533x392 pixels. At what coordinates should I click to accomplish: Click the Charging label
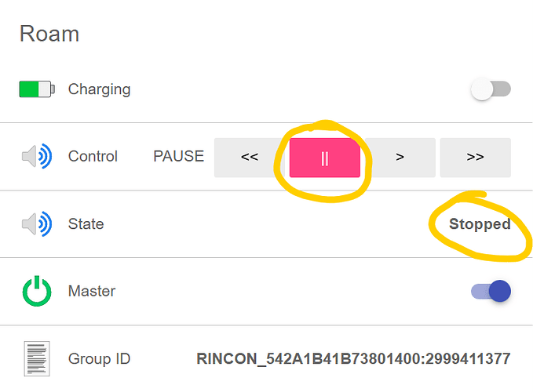click(99, 89)
